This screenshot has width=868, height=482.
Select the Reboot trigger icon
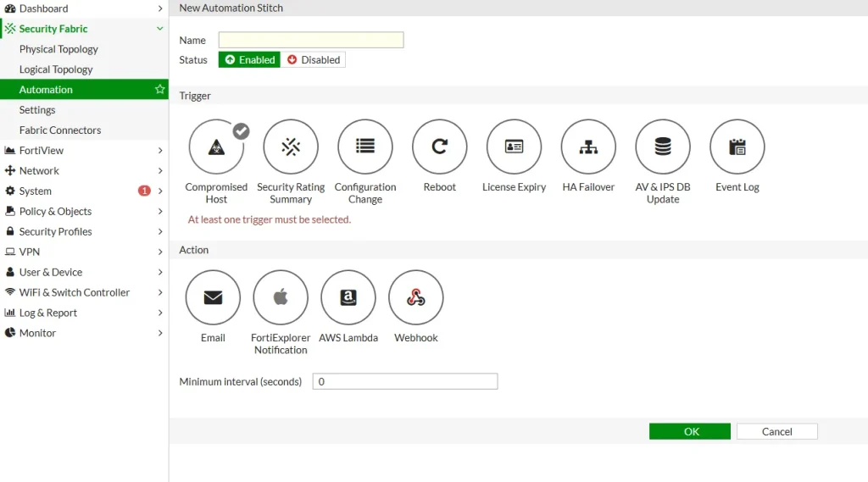click(x=439, y=147)
